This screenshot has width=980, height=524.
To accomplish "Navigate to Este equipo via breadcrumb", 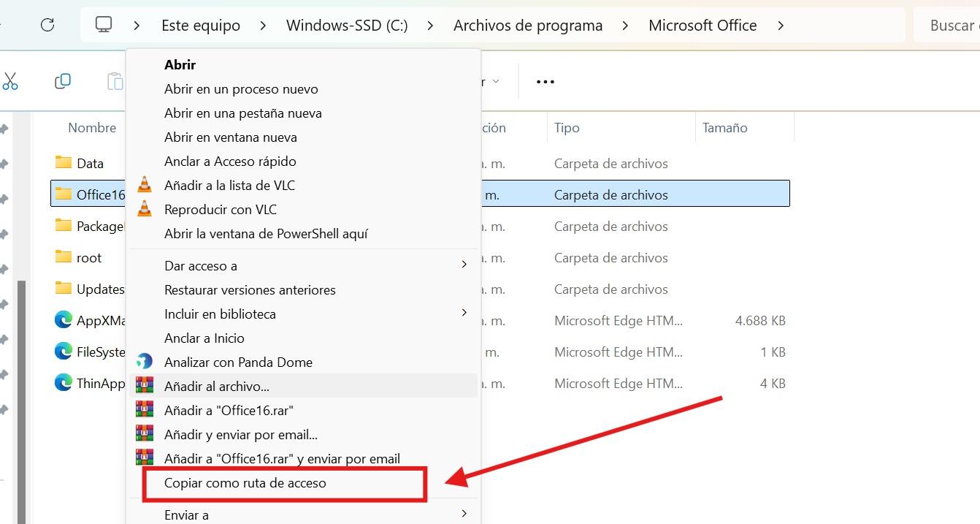I will [201, 24].
